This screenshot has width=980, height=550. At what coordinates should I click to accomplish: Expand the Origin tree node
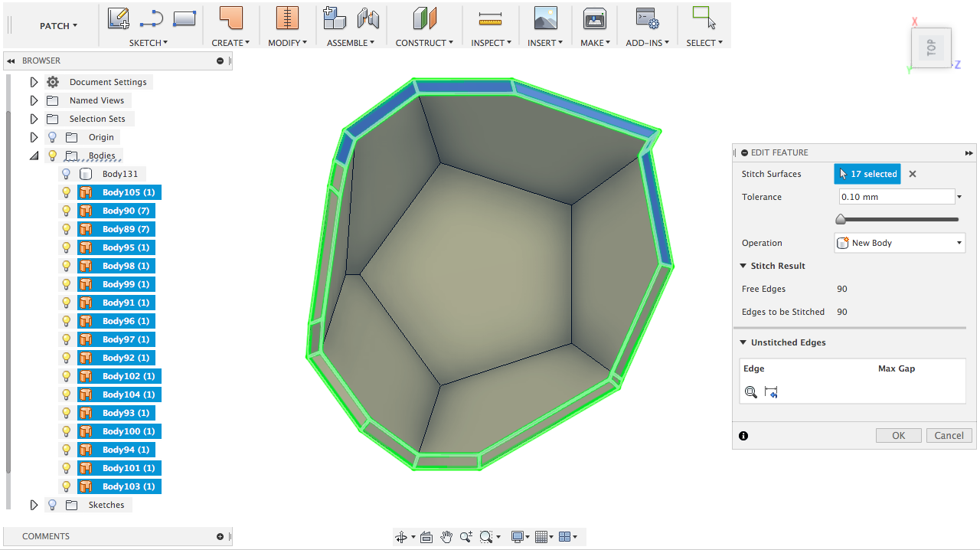coord(34,137)
